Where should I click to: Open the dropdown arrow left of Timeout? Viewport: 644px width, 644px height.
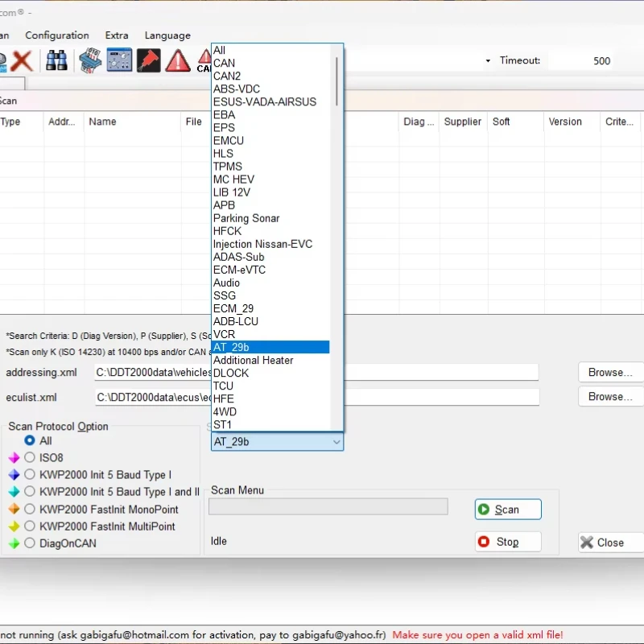(488, 61)
